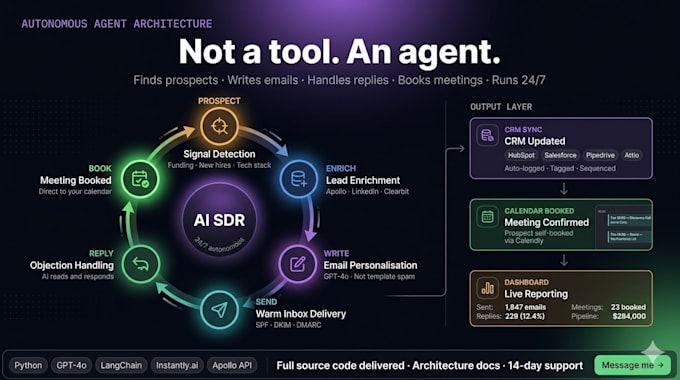Select the green "REPLY" label

pyautogui.click(x=101, y=253)
